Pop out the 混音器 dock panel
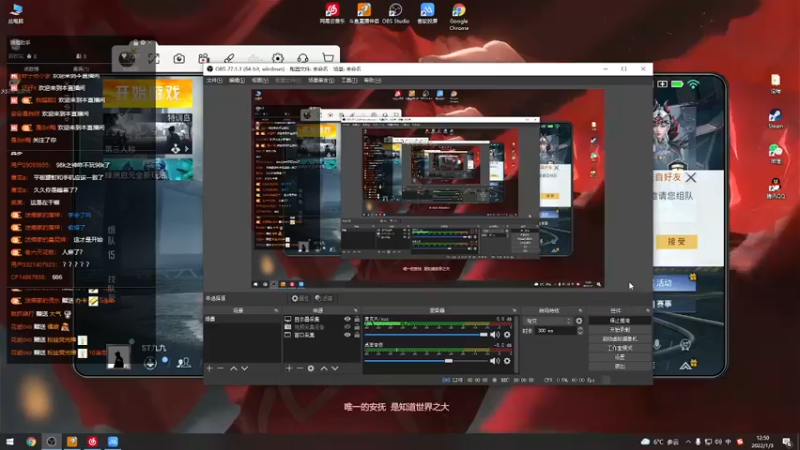The width and height of the screenshot is (800, 450). point(514,310)
